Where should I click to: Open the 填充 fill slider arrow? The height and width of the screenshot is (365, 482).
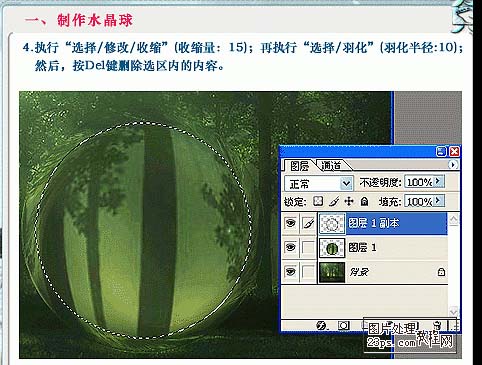pos(438,201)
